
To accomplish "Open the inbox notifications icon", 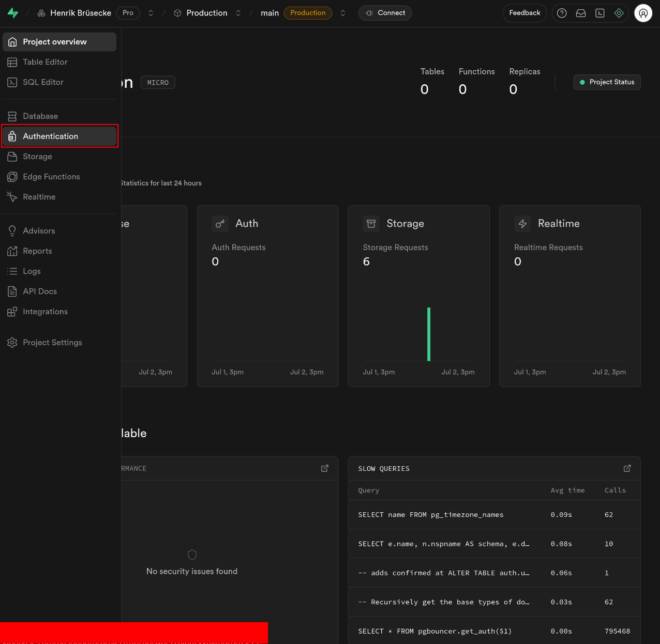I will 581,13.
